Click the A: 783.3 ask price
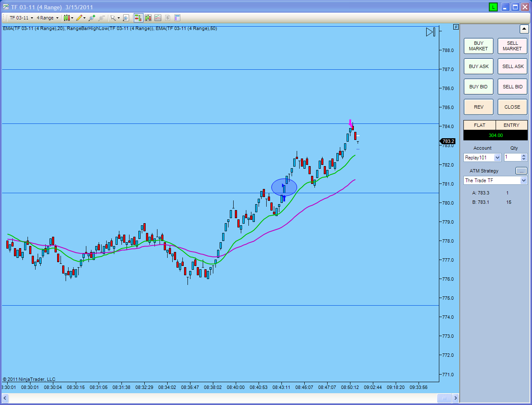The width and height of the screenshot is (532, 405). (481, 193)
